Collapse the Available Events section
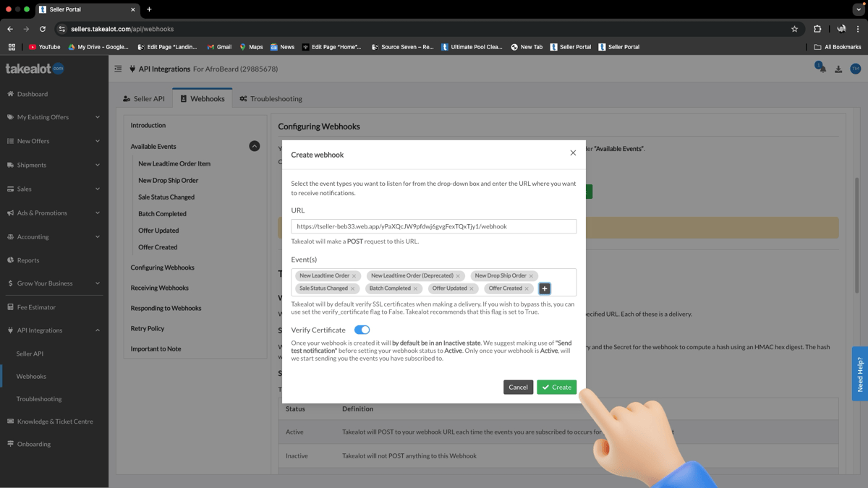 tap(255, 146)
